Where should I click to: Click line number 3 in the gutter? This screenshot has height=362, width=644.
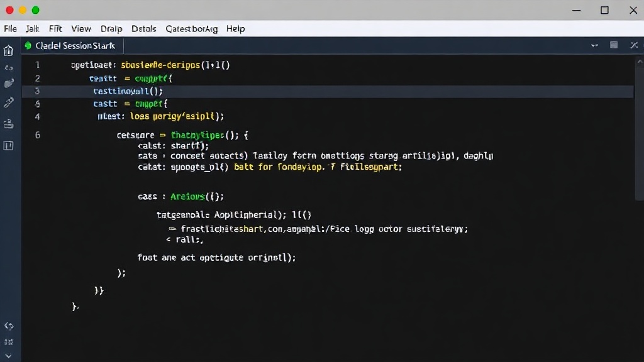pyautogui.click(x=37, y=90)
